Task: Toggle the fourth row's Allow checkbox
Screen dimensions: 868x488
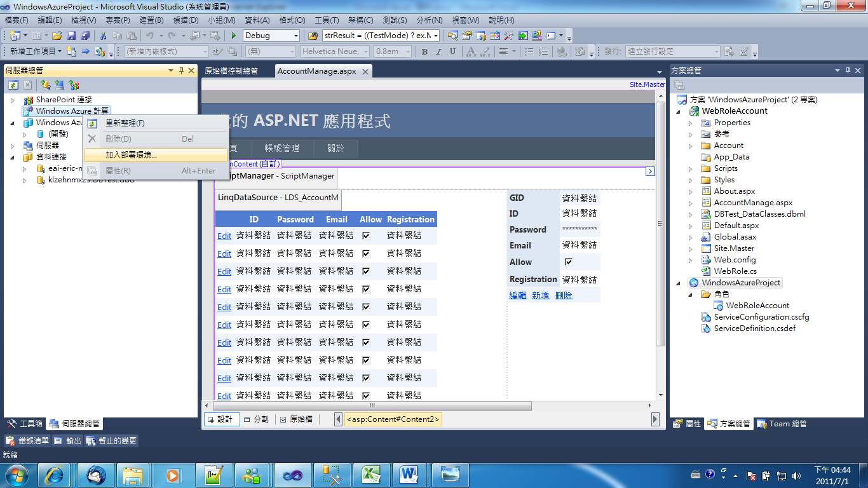Action: pos(366,288)
